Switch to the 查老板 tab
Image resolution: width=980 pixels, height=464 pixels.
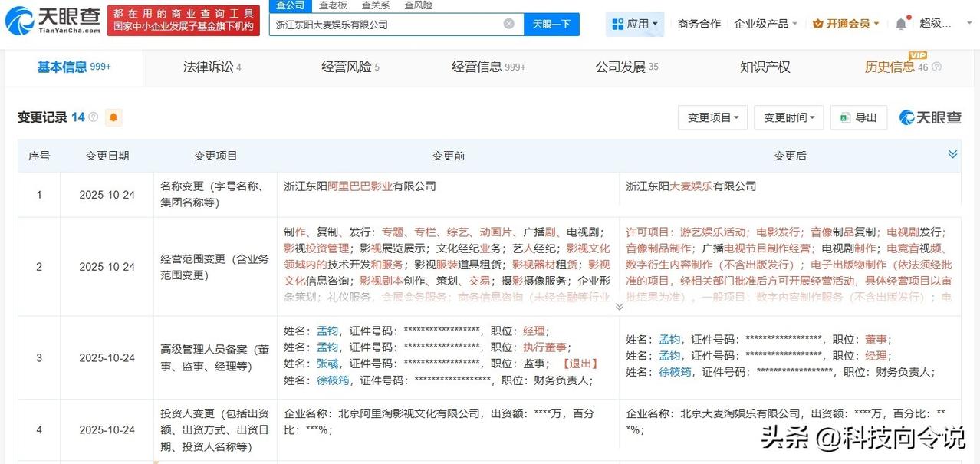[332, 5]
